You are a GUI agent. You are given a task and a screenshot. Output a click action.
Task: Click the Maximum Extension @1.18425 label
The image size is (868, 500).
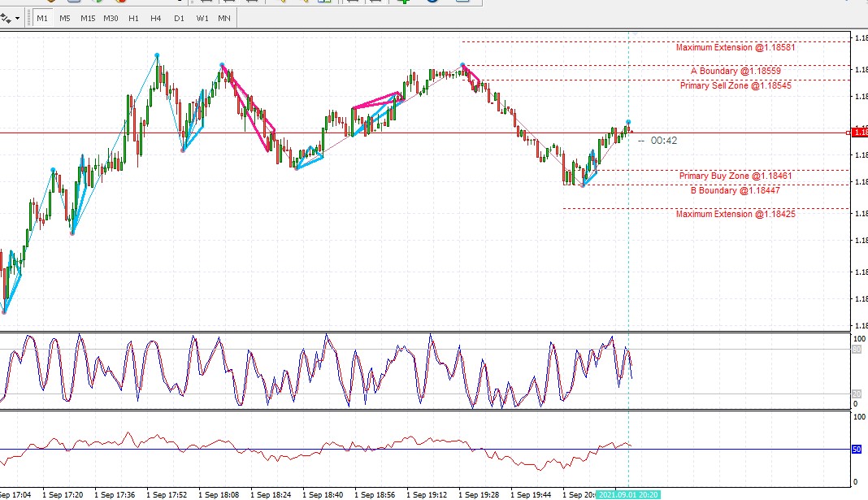tap(735, 214)
